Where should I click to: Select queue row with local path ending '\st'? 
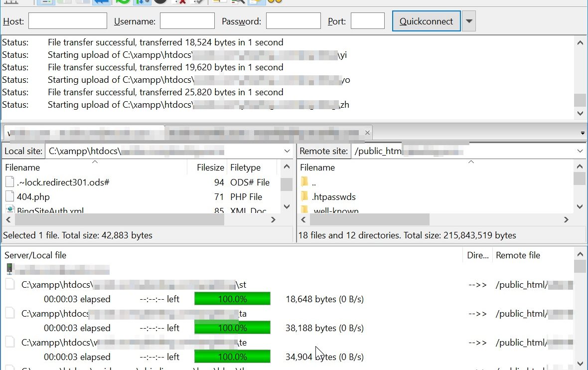[288, 284]
